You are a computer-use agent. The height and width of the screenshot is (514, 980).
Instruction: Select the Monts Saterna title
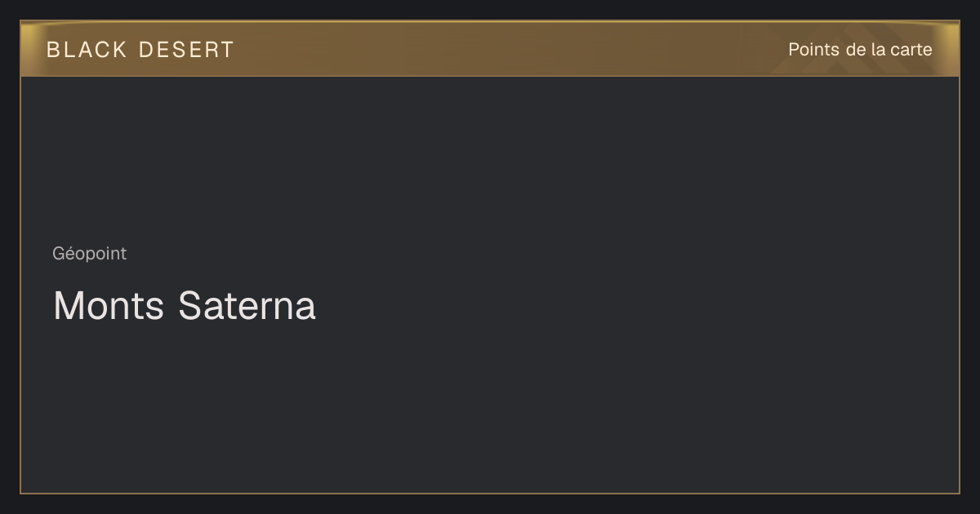point(184,306)
